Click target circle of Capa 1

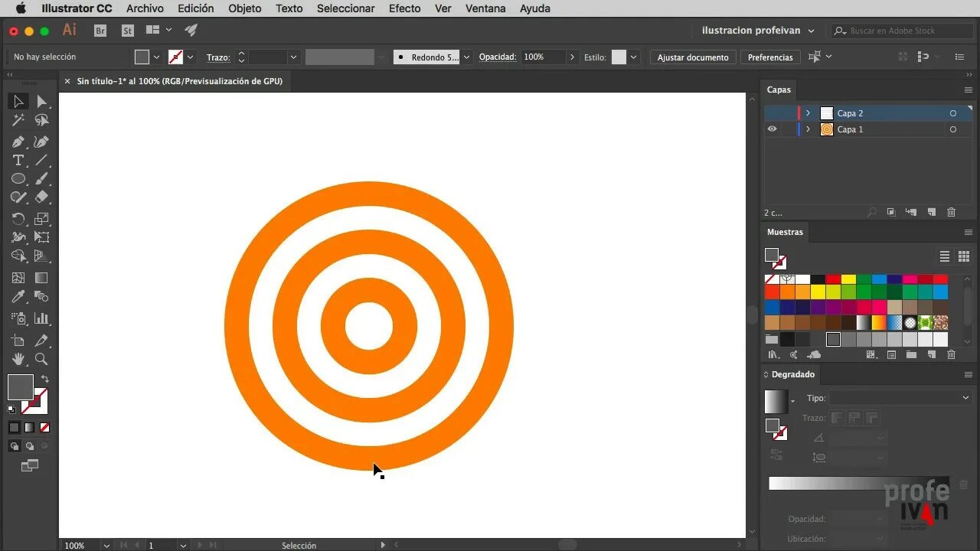[x=953, y=129]
